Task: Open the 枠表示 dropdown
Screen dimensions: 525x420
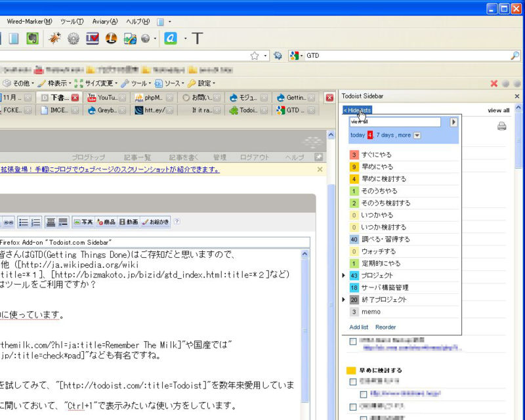Action: tap(54, 83)
